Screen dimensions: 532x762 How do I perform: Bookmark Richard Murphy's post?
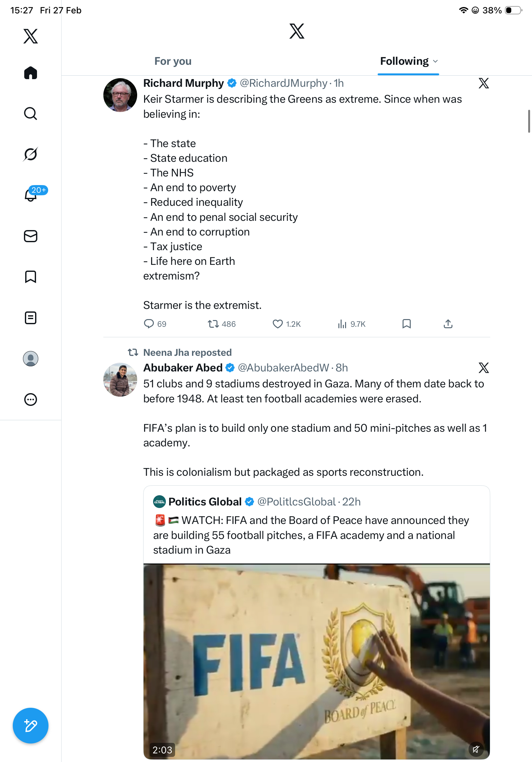click(407, 324)
